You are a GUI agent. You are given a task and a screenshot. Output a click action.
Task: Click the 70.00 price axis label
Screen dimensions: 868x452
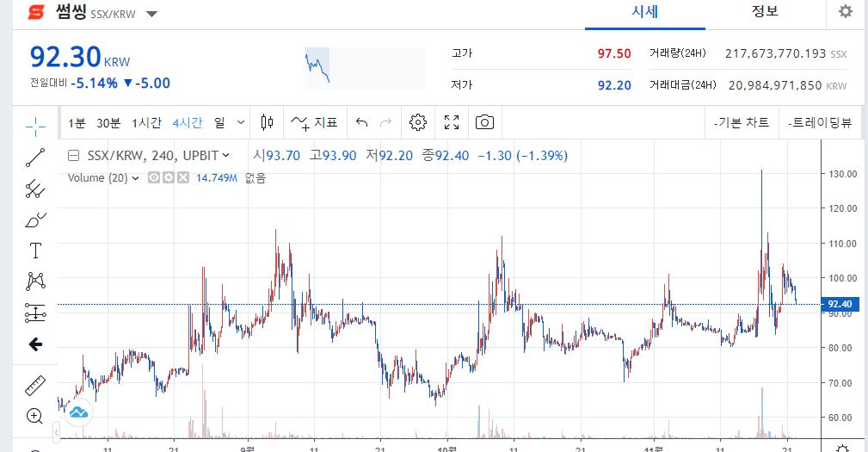click(842, 383)
